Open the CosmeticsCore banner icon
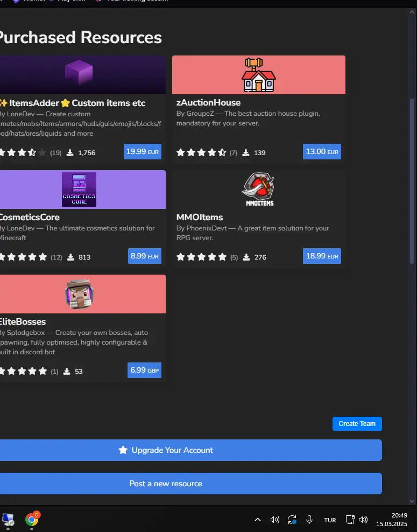Screen dimensions: 417x532 pyautogui.click(x=79, y=190)
